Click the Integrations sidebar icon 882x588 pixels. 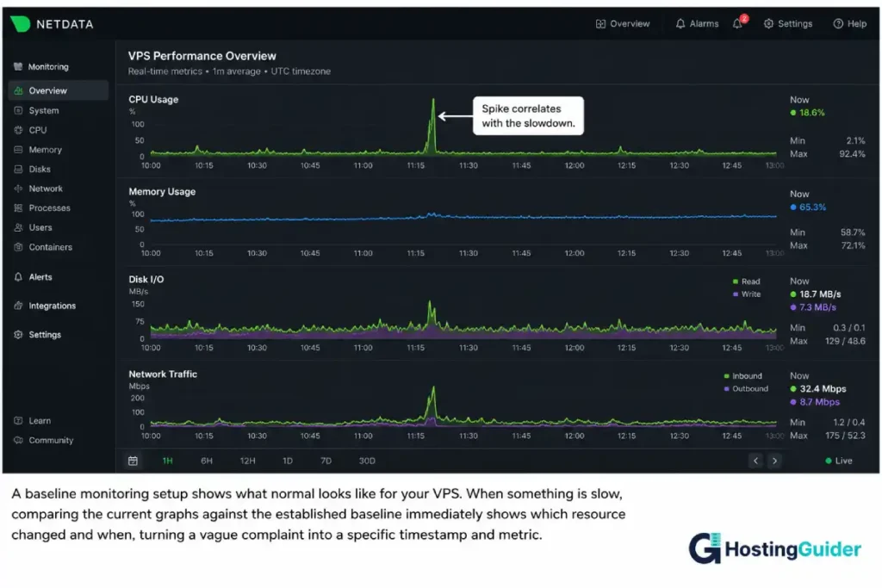click(x=18, y=306)
